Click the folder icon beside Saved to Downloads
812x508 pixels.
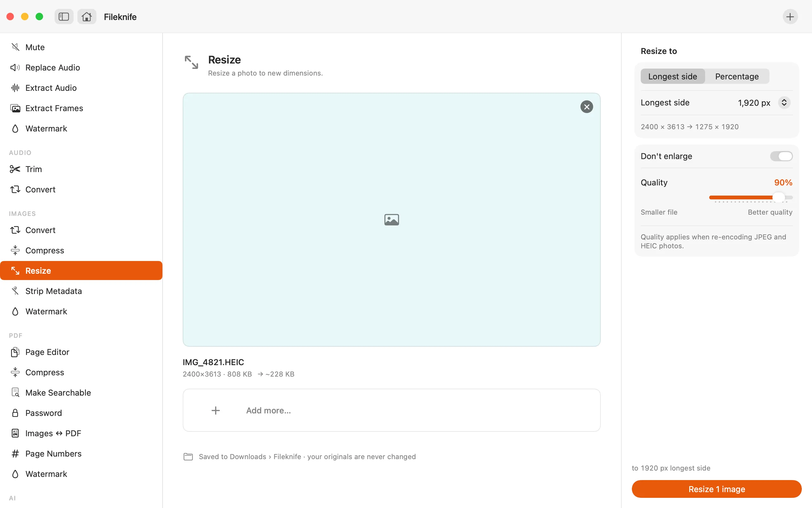tap(188, 457)
